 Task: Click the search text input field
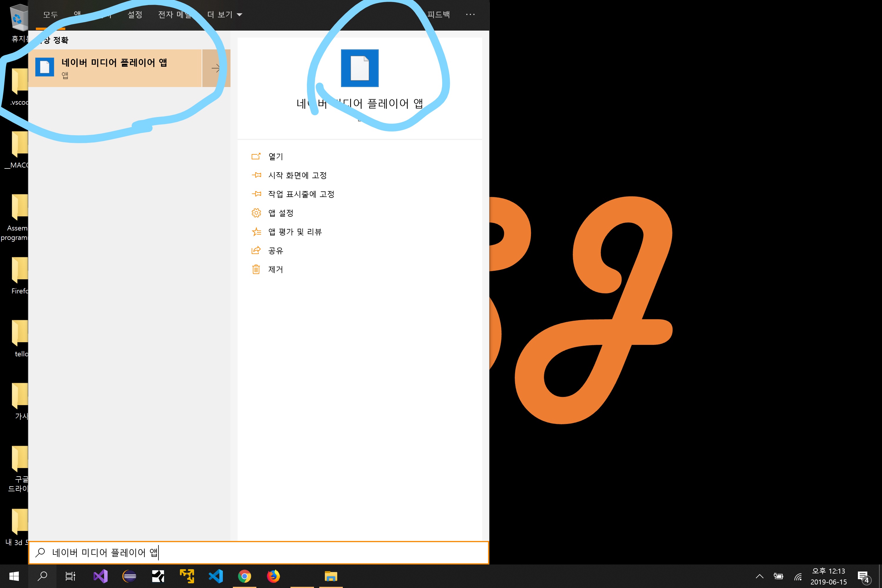point(263,552)
